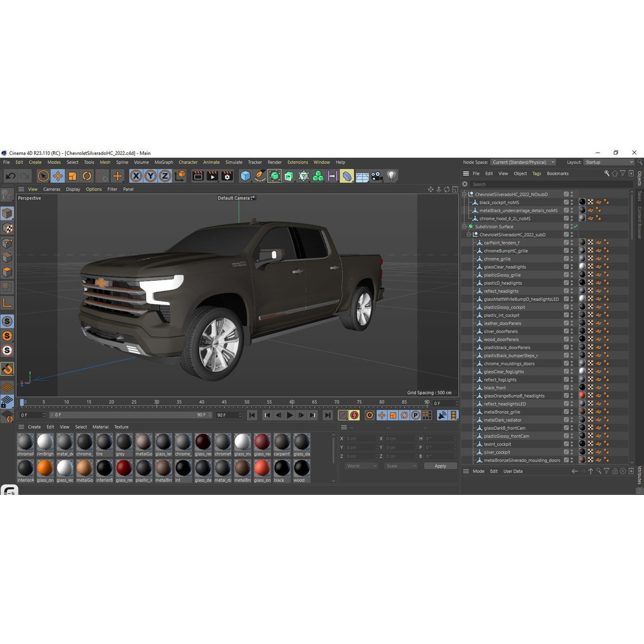Click the Deformer bend blue capsule icon
644x644 pixels.
[x=346, y=176]
